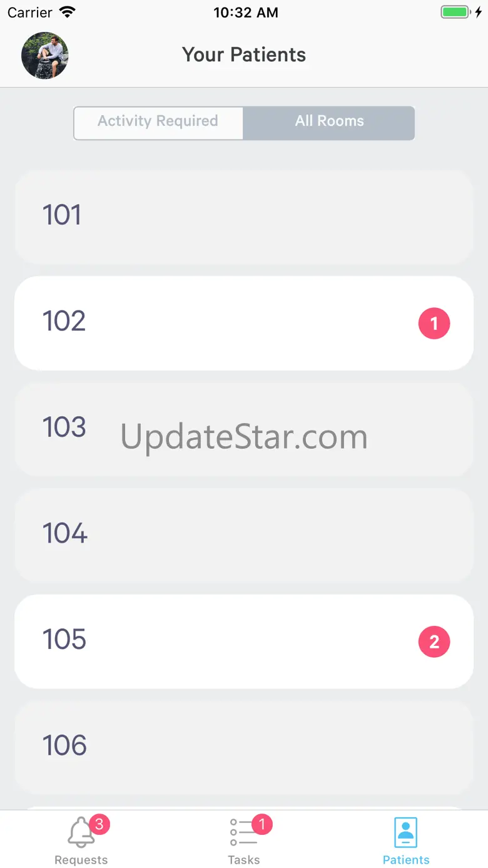Open room 105
The image size is (488, 868).
click(244, 641)
